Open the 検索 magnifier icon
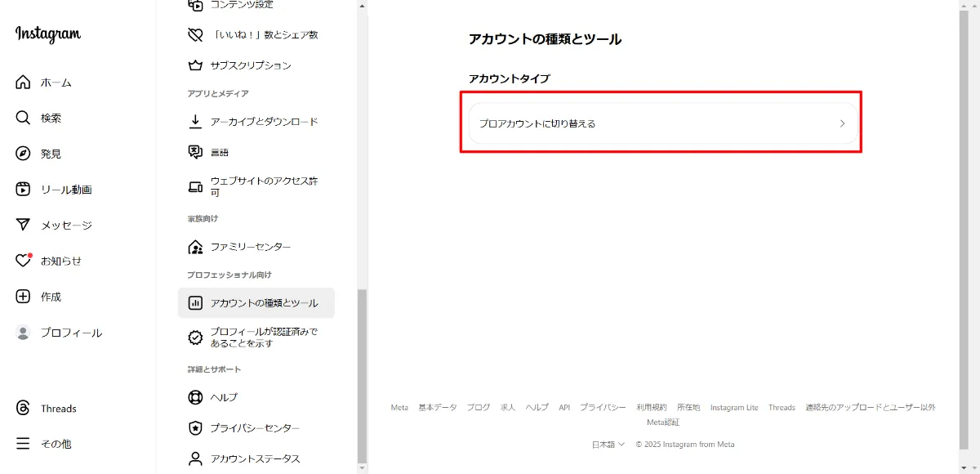Screen dimensions: 980x474 23,118
